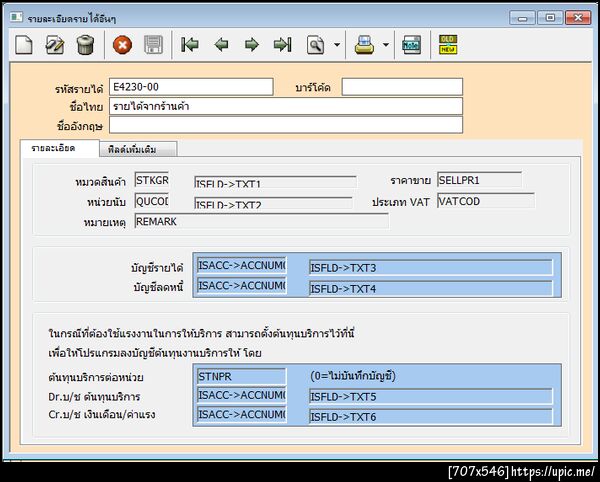
Task: Click the Print printer icon
Action: 364,45
